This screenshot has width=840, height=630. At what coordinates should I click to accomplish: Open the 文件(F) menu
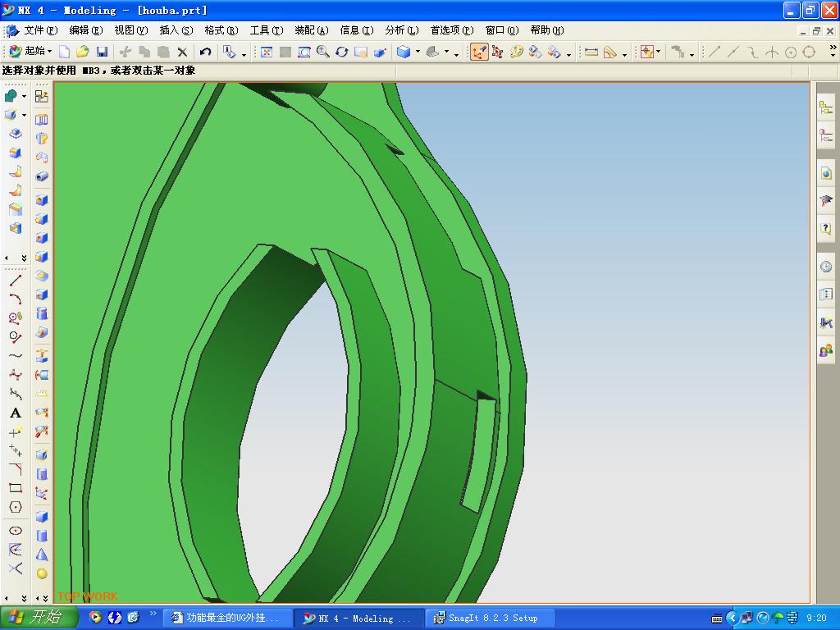[x=41, y=30]
